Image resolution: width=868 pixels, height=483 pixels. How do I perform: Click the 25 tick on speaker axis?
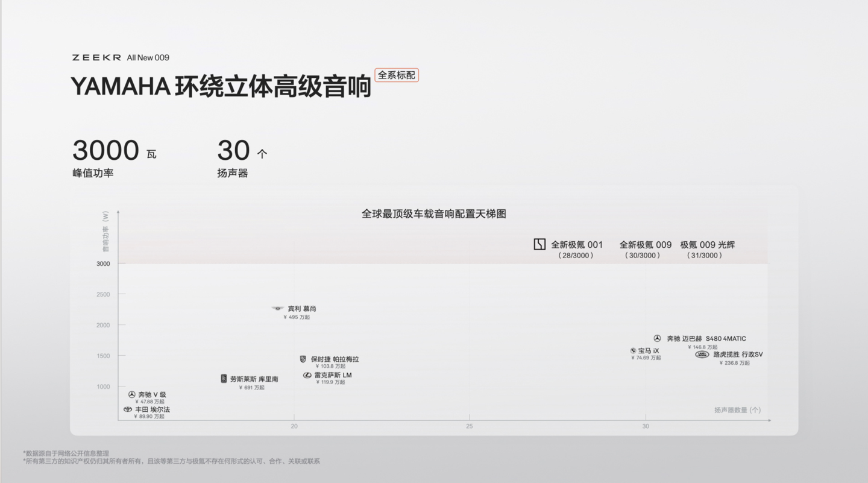coord(470,426)
